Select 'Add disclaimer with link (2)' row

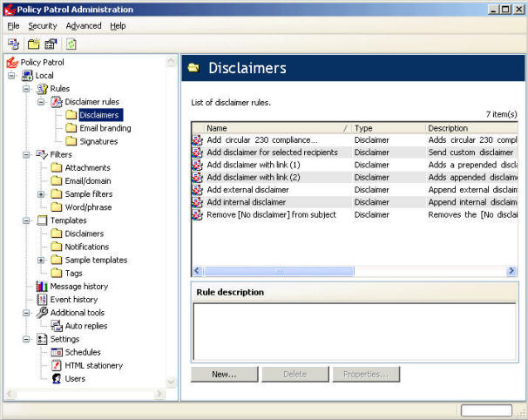tap(355, 178)
